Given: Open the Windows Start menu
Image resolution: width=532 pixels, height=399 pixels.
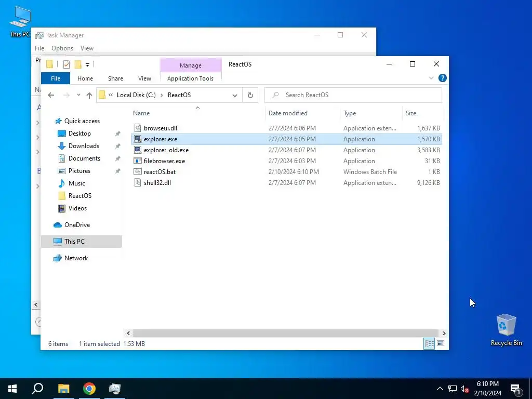Looking at the screenshot, I should pyautogui.click(x=12, y=389).
